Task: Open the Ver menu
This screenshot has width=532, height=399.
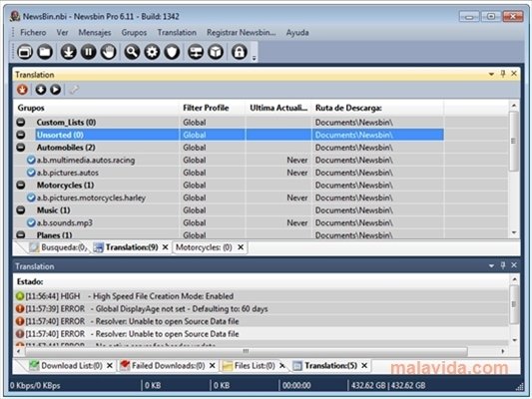Action: coord(63,33)
